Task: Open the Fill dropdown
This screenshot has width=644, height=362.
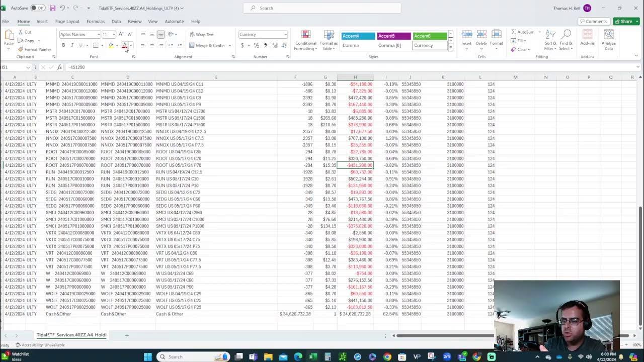Action: tap(518, 41)
